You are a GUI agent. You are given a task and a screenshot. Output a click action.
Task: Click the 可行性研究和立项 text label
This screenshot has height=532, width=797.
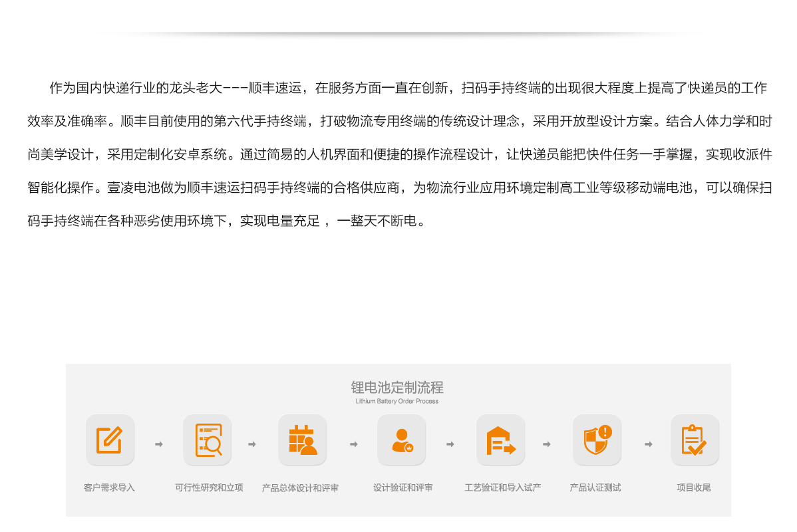[209, 487]
